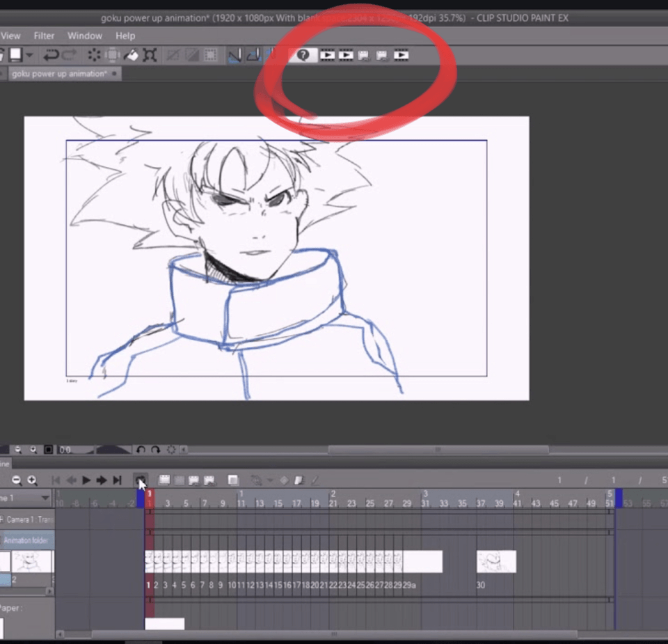Toggle onion skin in the timeline toolbar

click(233, 480)
